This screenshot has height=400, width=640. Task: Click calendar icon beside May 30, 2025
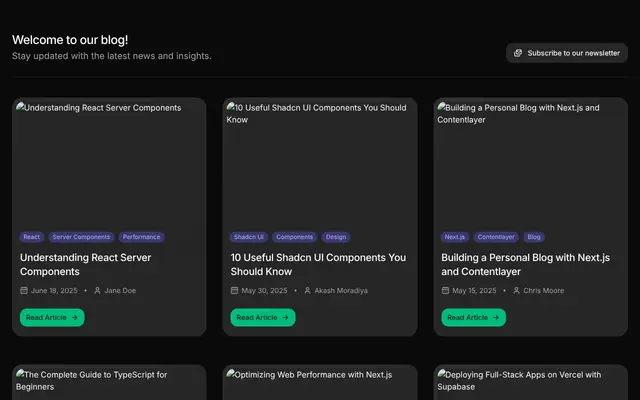(234, 291)
